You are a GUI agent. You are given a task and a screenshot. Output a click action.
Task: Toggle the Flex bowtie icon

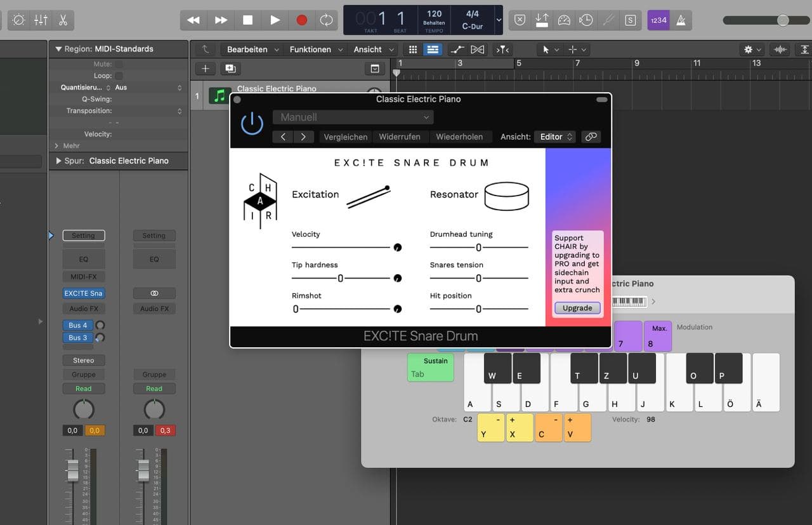pos(478,49)
